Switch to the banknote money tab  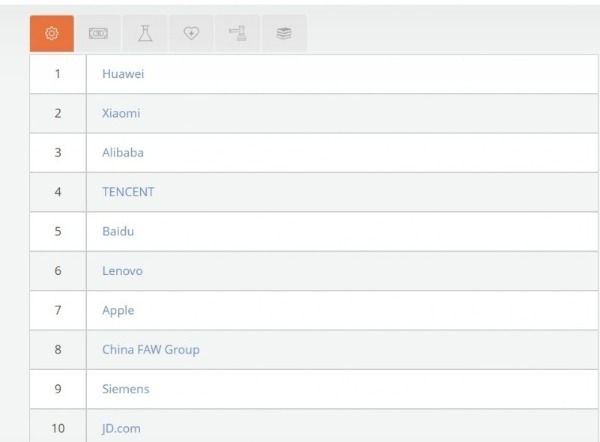98,34
